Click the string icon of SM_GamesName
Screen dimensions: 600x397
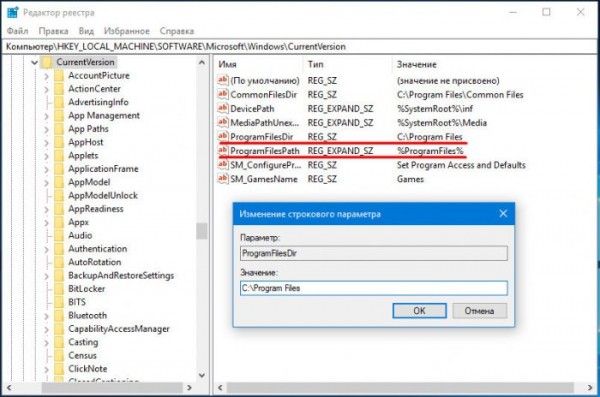pos(223,179)
